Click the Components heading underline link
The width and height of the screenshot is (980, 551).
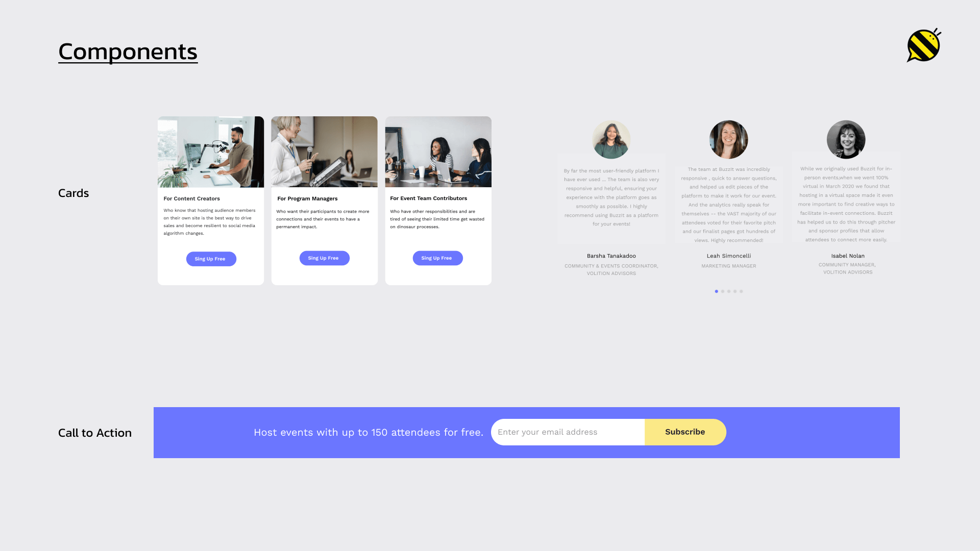point(127,51)
